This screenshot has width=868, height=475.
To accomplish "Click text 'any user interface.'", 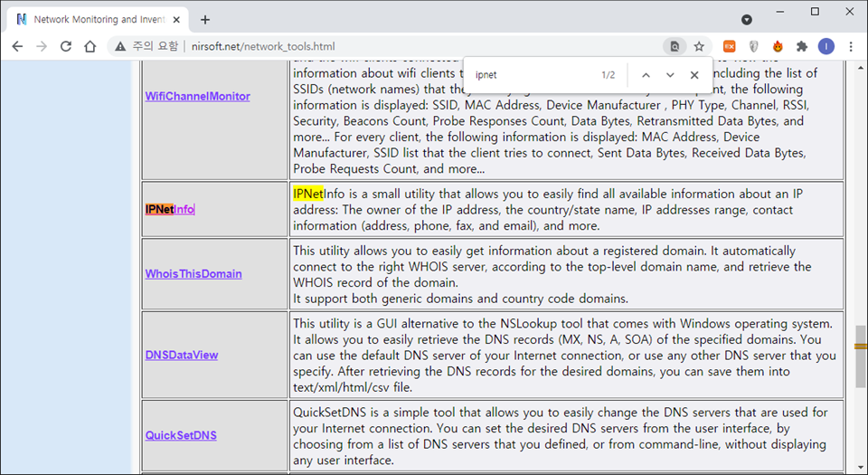I will [x=344, y=460].
